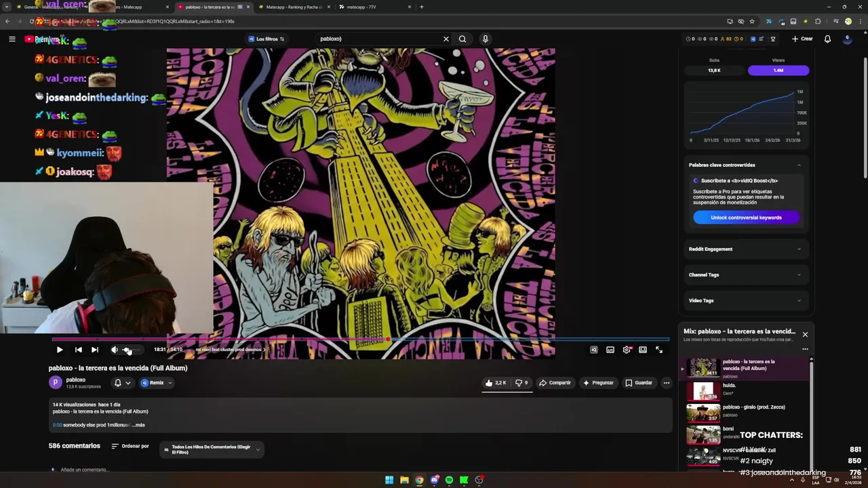Open Mix playlist options menu
The height and width of the screenshot is (488, 868).
pos(805,349)
